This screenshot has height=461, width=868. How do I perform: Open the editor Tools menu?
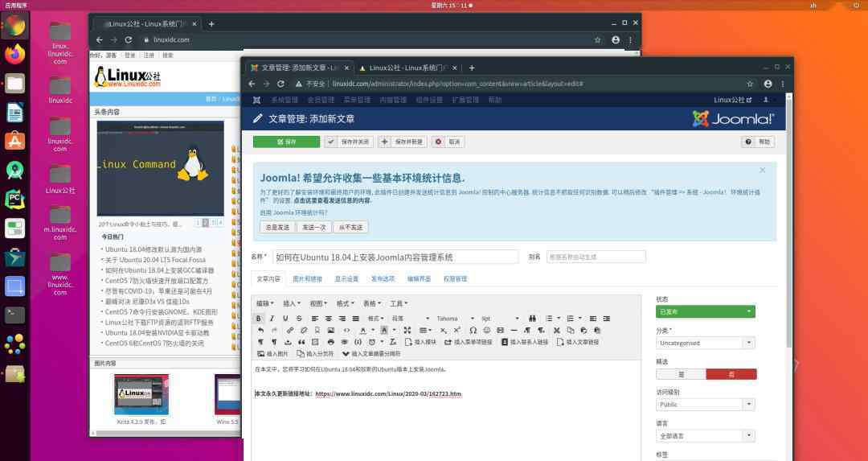coord(399,303)
